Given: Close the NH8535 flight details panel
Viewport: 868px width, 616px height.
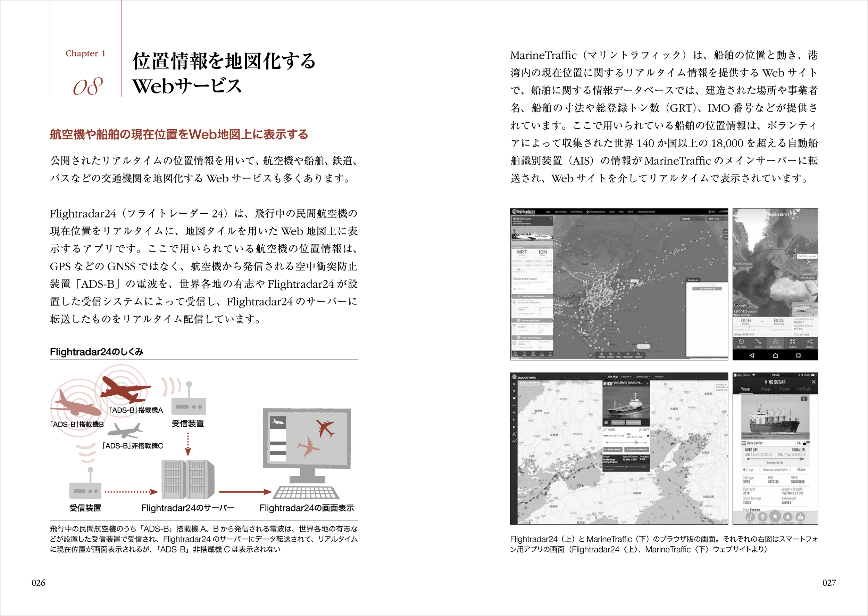Looking at the screenshot, I should tap(551, 219).
